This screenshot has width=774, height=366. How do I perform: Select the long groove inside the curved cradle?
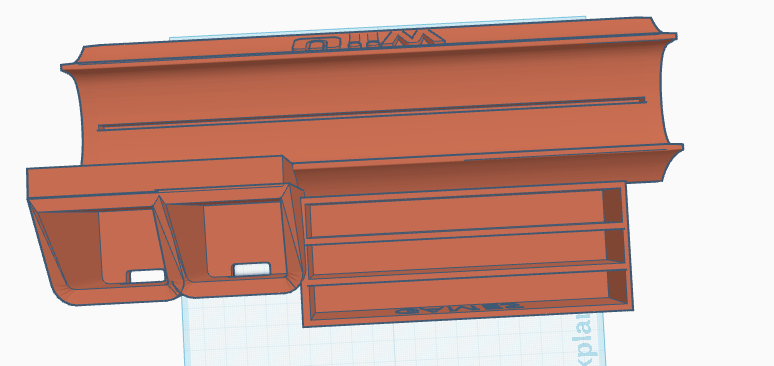[371, 114]
